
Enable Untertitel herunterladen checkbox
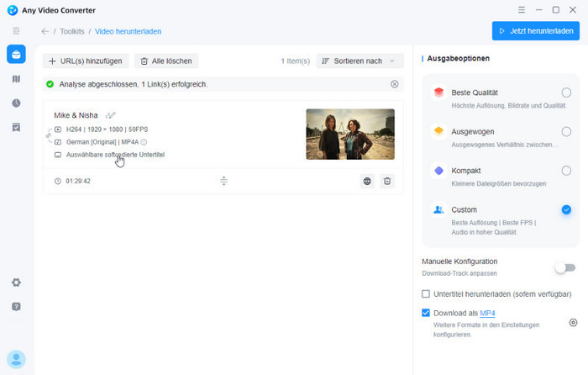[426, 294]
